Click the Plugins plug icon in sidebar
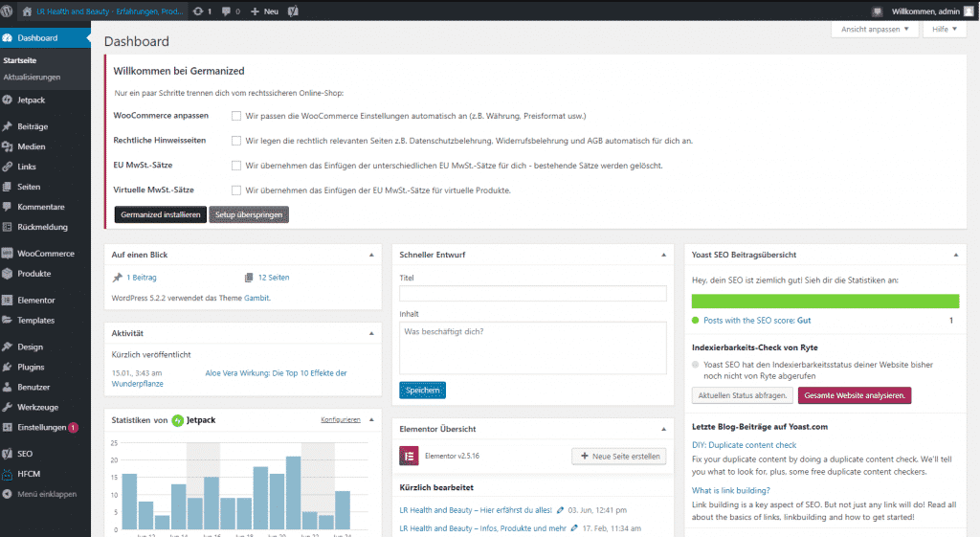980x537 pixels. pos(8,367)
